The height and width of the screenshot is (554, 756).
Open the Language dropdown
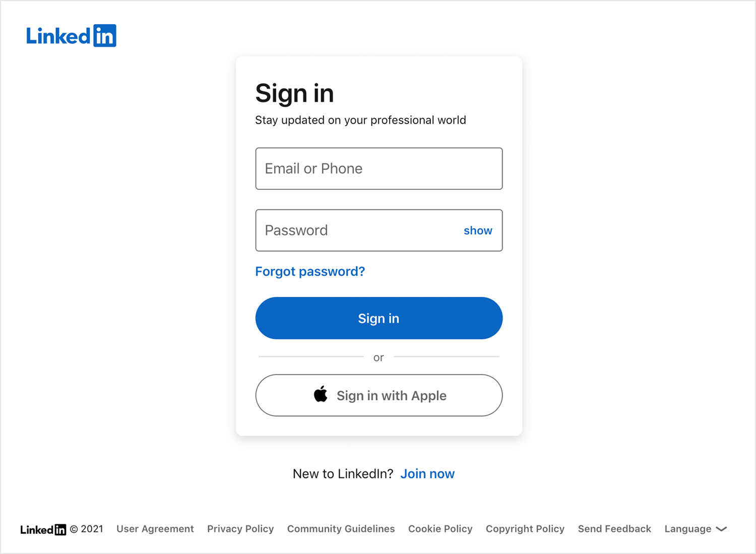pyautogui.click(x=688, y=529)
